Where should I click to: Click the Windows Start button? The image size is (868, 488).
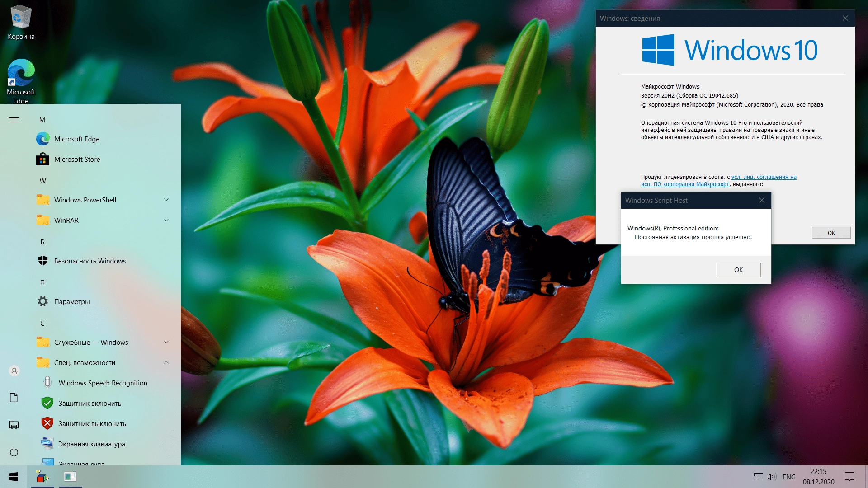pyautogui.click(x=14, y=477)
